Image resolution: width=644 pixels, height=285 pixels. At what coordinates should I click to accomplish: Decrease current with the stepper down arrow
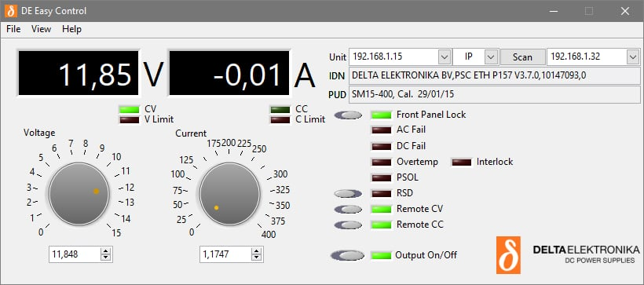tap(257, 258)
